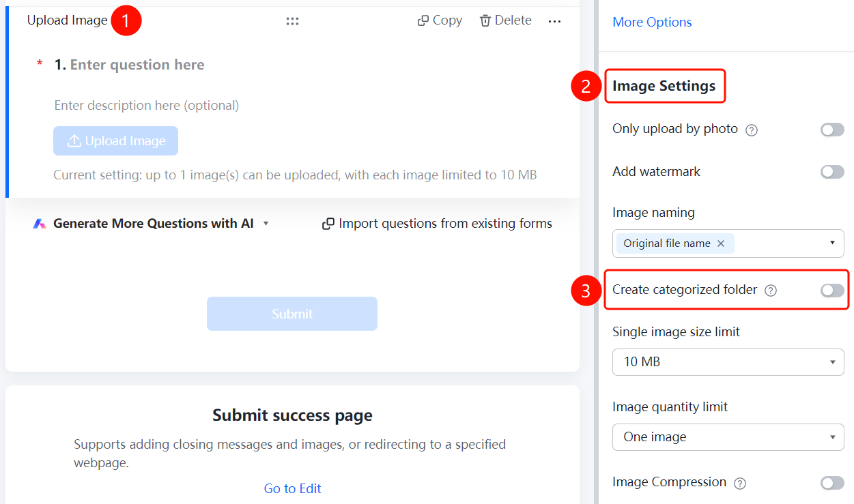854x504 pixels.
Task: Click the Go to Edit link
Action: click(x=292, y=488)
